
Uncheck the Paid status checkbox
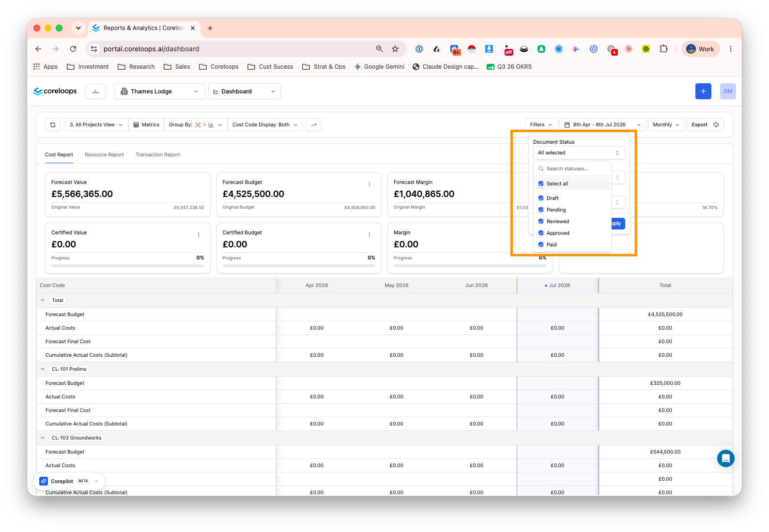click(x=541, y=244)
